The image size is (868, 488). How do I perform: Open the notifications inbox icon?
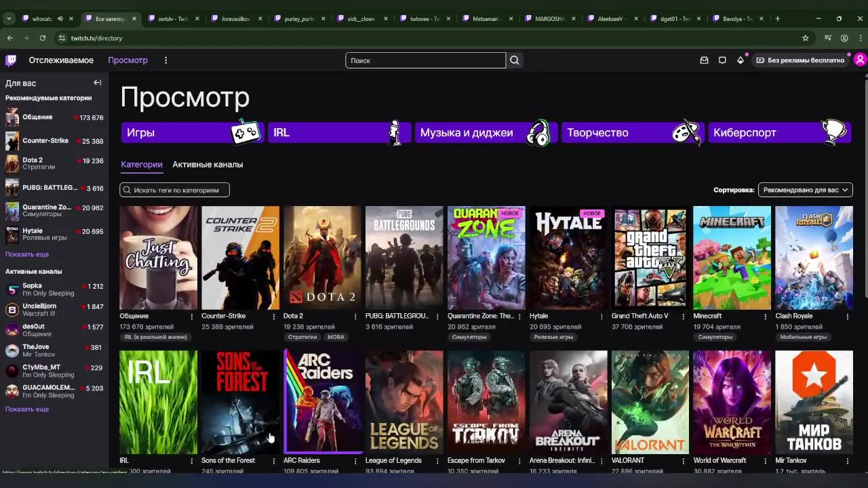704,60
